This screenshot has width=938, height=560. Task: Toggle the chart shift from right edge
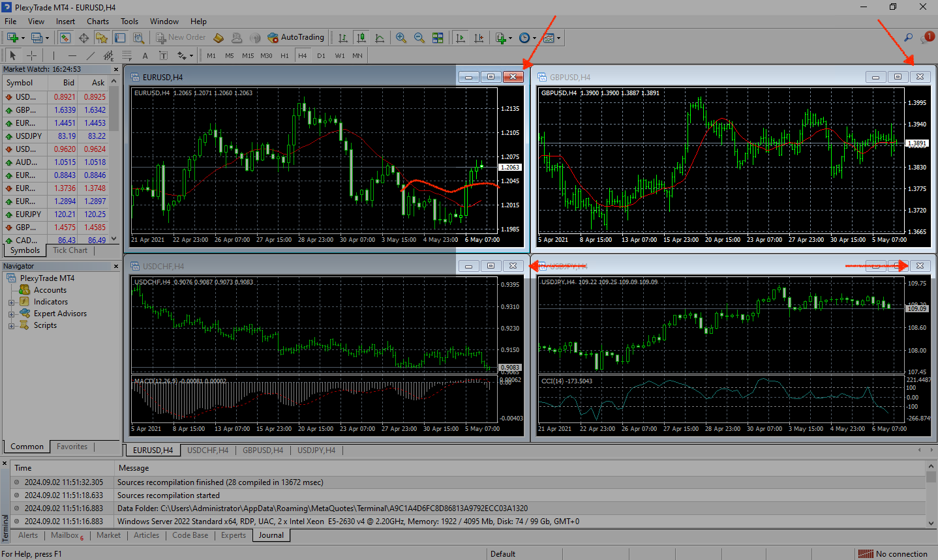tap(479, 37)
